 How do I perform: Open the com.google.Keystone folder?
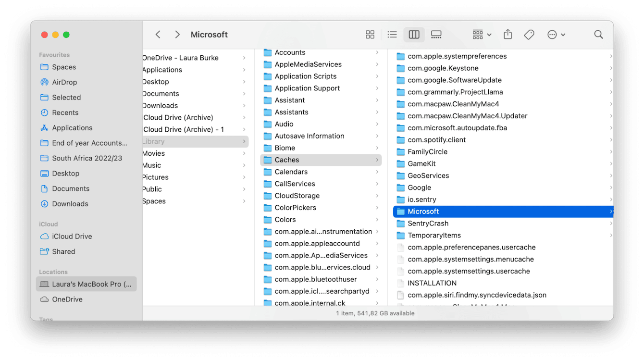point(443,68)
